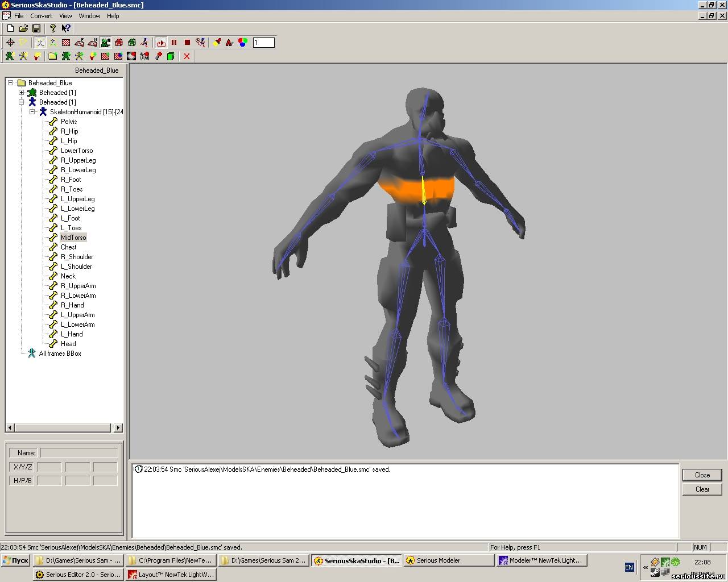Viewport: 728px width, 582px height.
Task: Click the New document icon
Action: click(x=10, y=28)
